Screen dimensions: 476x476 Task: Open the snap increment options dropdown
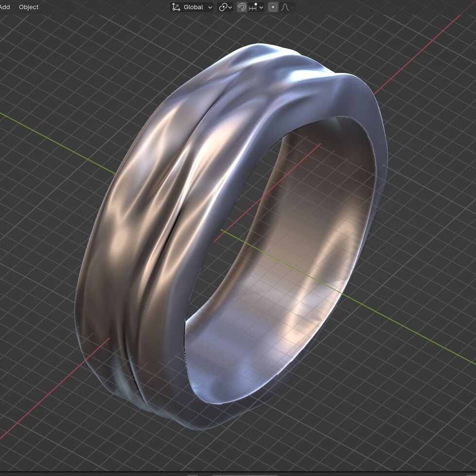256,7
